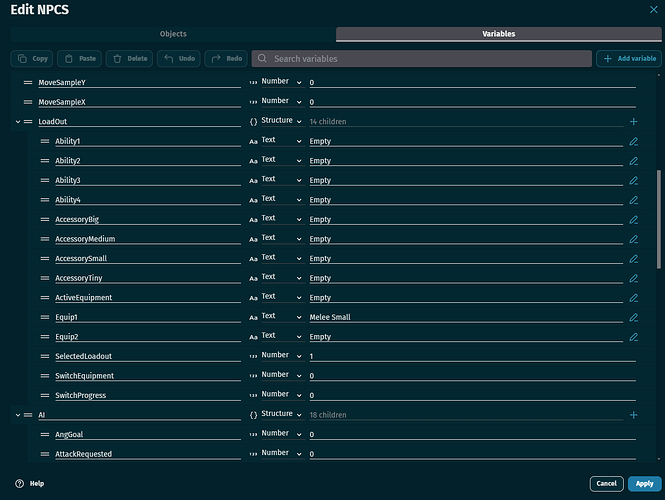The height and width of the screenshot is (500, 665).
Task: Click the Delete button
Action: [x=129, y=59]
